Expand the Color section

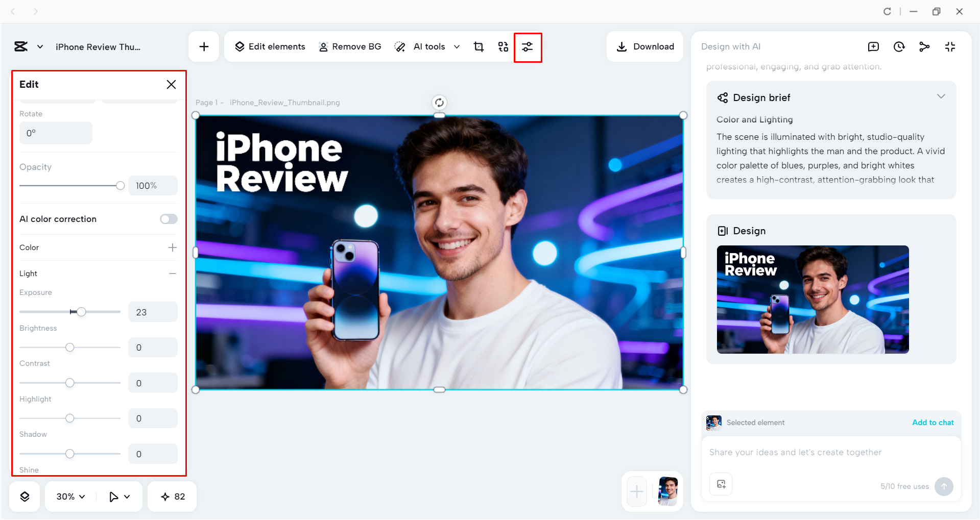click(173, 247)
